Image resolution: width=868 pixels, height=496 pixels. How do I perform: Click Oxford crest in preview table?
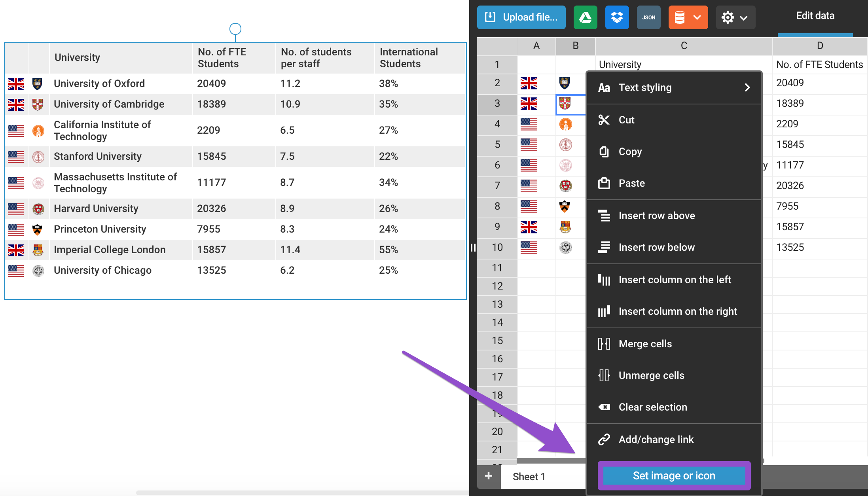[x=37, y=83]
